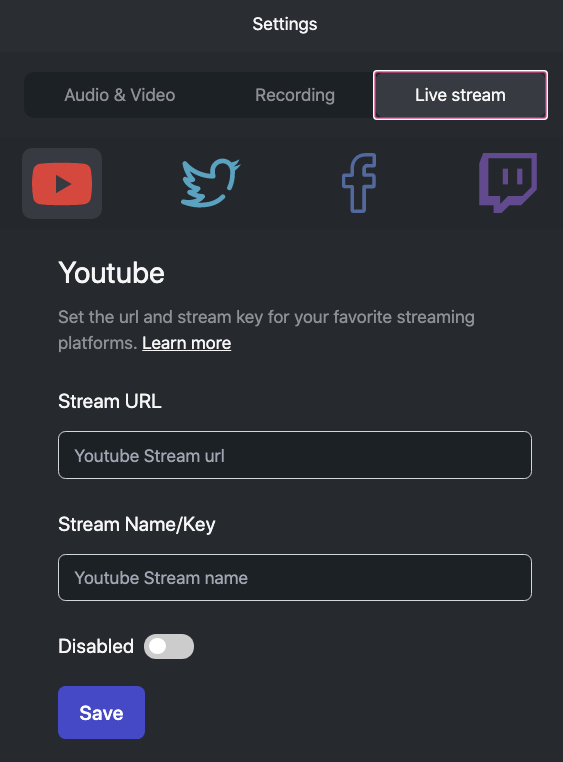Switch to the Audio & Video tab
The height and width of the screenshot is (762, 563).
coord(119,95)
